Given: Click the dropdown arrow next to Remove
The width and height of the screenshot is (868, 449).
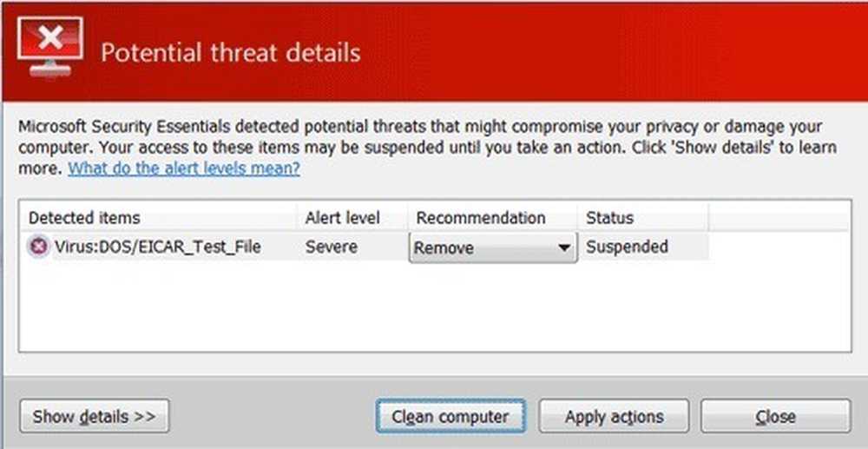Looking at the screenshot, I should click(564, 248).
